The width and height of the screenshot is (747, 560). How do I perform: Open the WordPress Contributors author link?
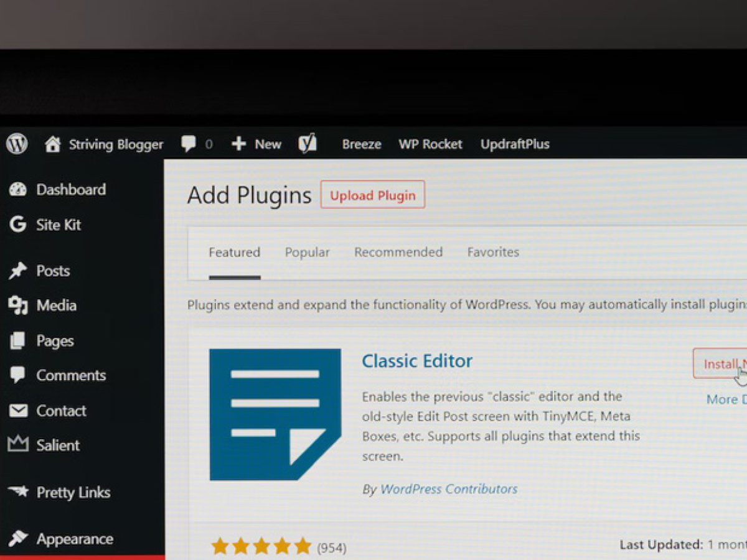click(x=449, y=489)
